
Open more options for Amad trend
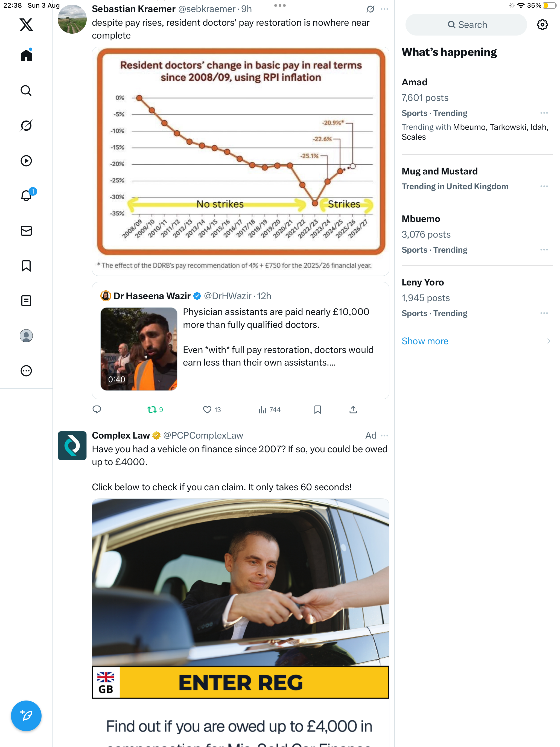tap(544, 113)
